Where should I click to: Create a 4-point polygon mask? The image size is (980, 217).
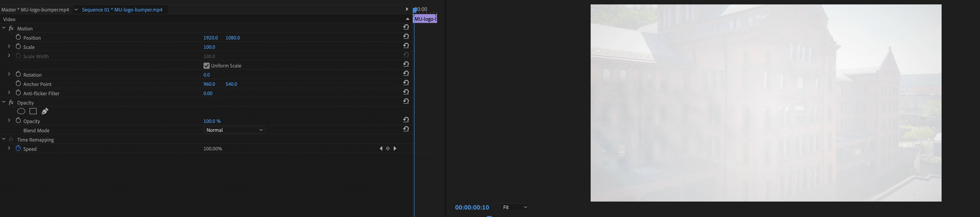tap(33, 111)
